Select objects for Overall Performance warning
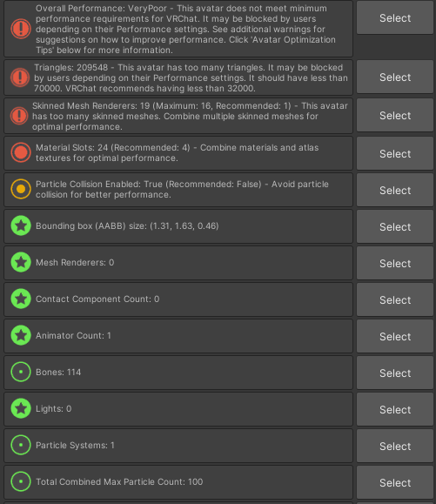Screen dimensions: 436x504 tap(395, 17)
